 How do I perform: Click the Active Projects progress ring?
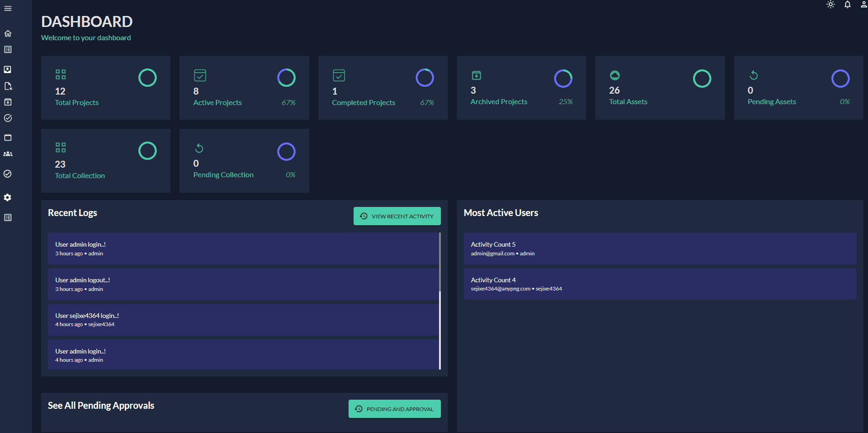point(286,78)
